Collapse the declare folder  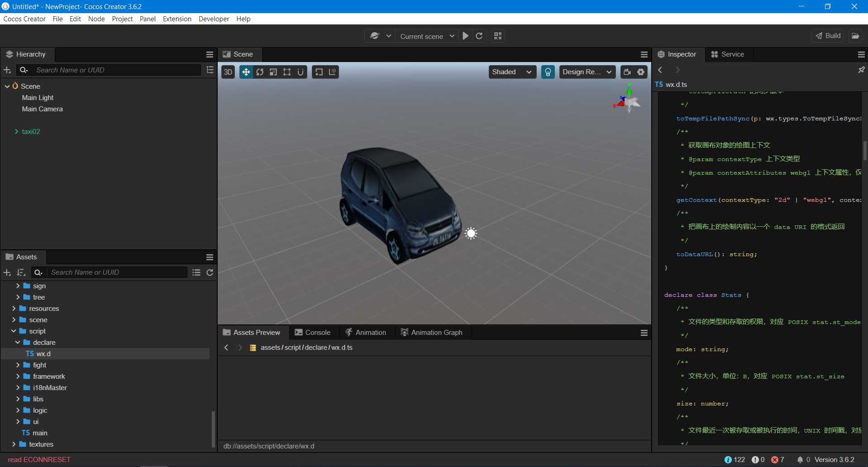click(18, 343)
